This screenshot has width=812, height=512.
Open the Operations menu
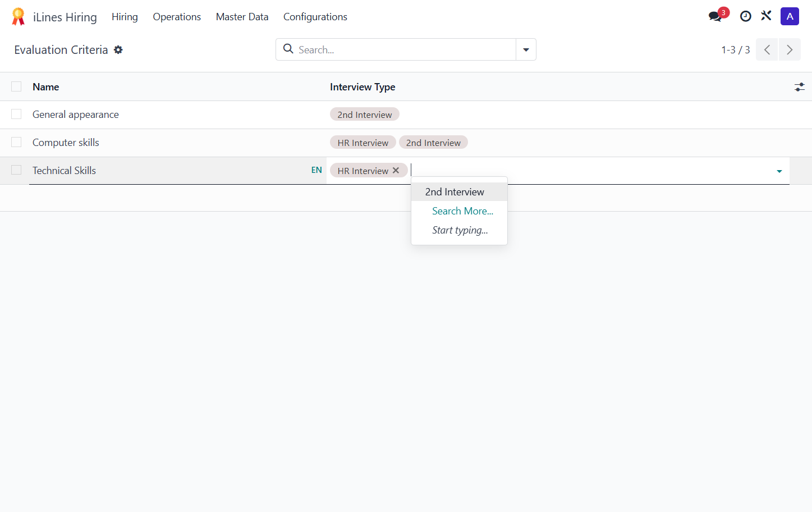coord(177,17)
